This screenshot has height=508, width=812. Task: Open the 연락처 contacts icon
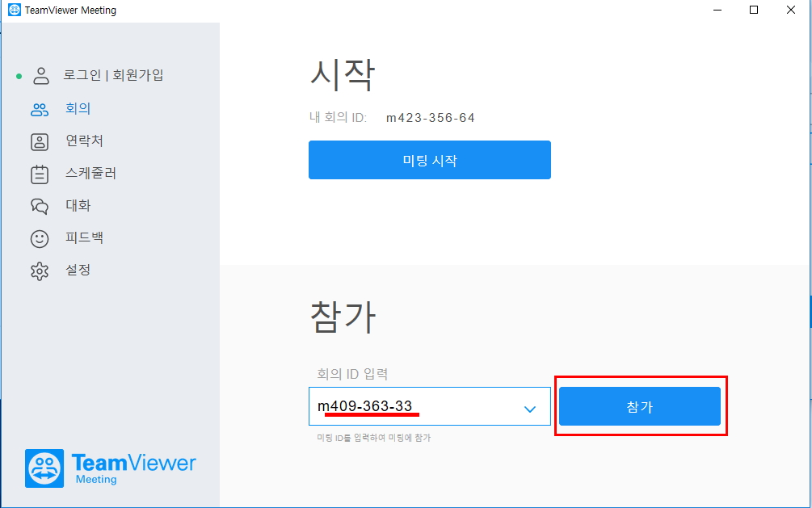[40, 141]
